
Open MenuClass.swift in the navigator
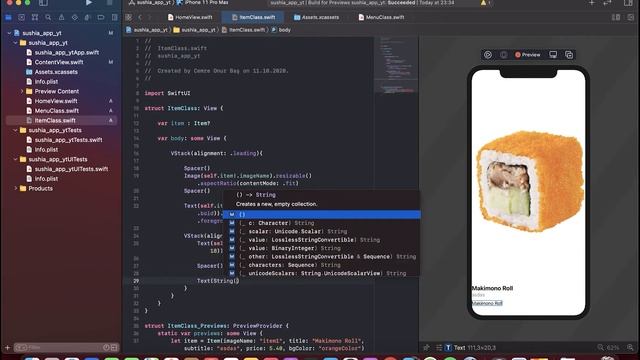(53, 111)
